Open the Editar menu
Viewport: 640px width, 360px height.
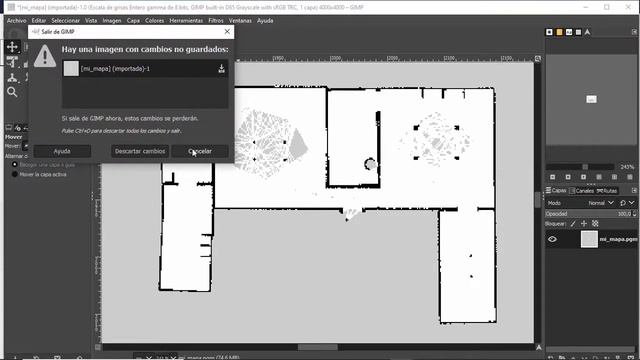(39, 20)
